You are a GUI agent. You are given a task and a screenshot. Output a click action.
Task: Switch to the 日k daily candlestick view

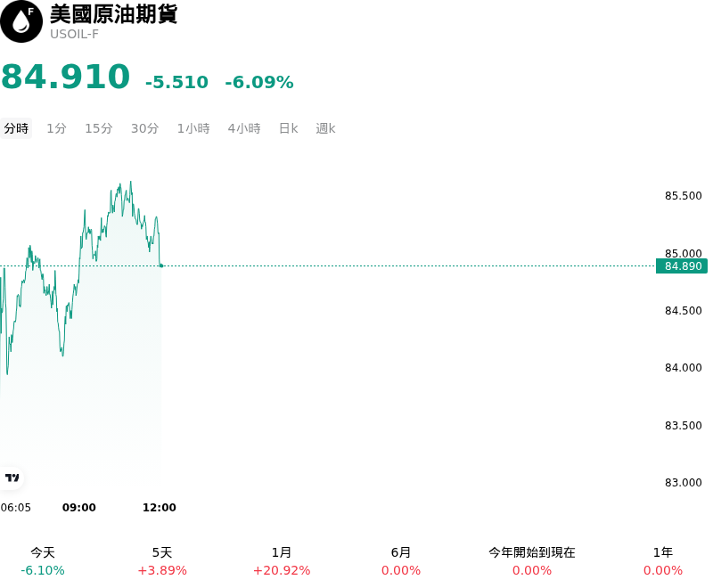point(288,128)
